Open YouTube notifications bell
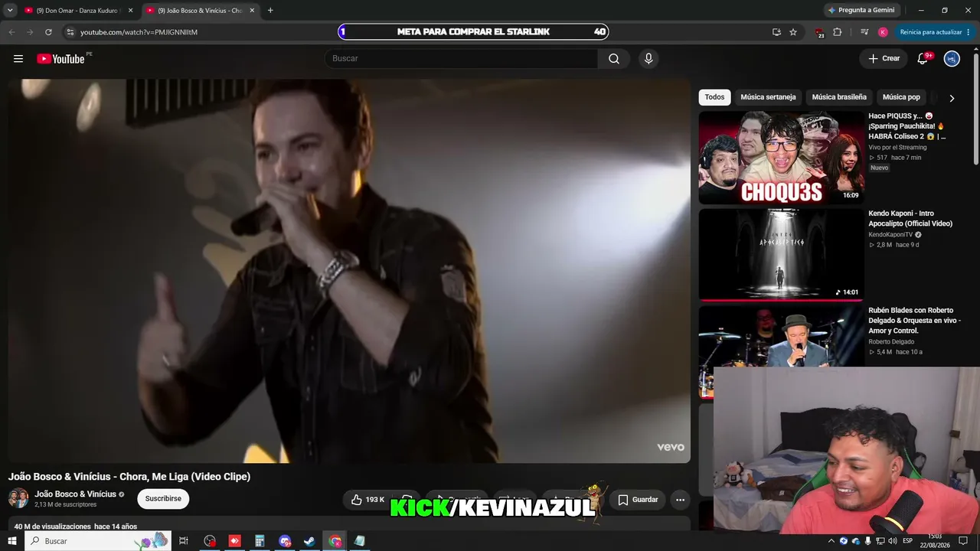980x551 pixels. (x=923, y=59)
